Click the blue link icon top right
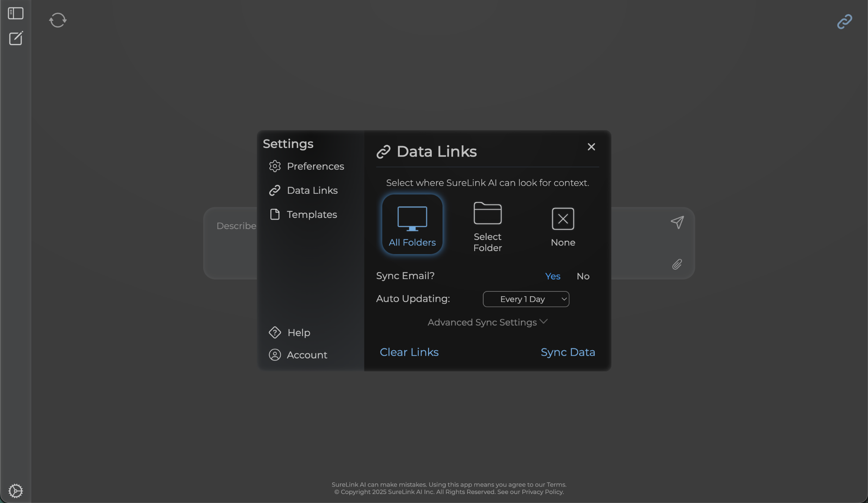The image size is (868, 503). coord(845,22)
